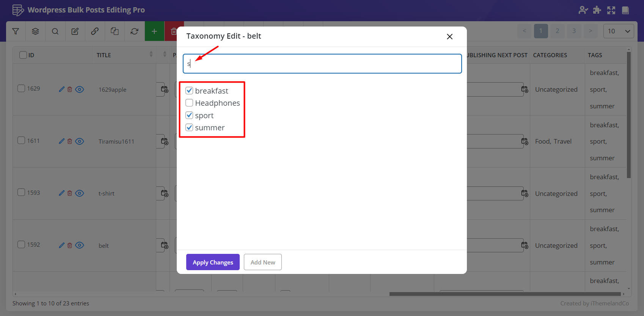This screenshot has height=316, width=644.
Task: Check the Headphones tag checkbox
Action: click(x=189, y=103)
